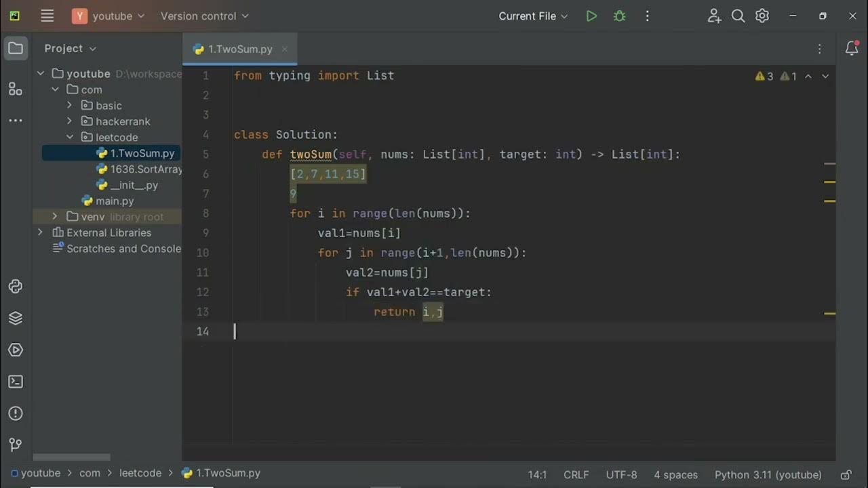This screenshot has height=488, width=868.
Task: Show more tool windows ellipsis
Action: (16, 121)
